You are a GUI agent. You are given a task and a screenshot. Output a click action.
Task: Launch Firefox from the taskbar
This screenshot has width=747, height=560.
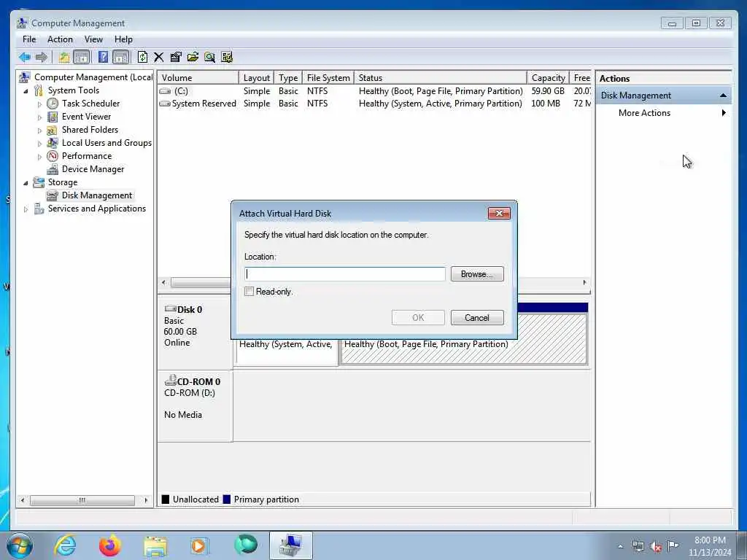coord(109,545)
